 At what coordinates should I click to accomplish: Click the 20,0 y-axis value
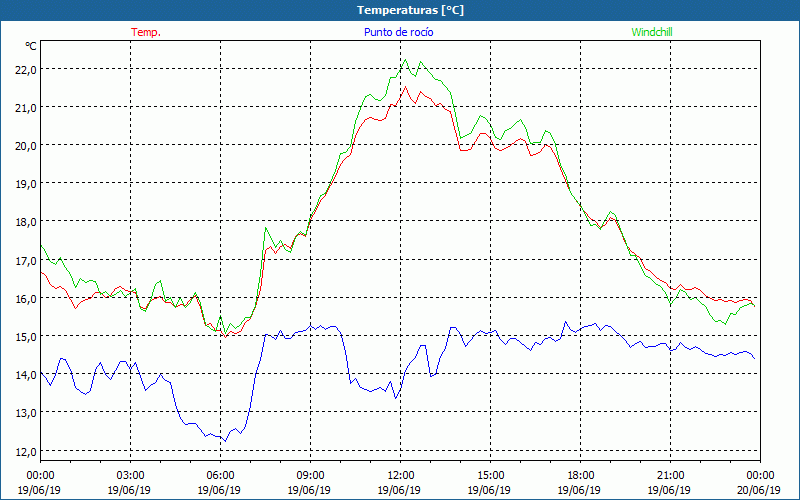click(x=26, y=146)
